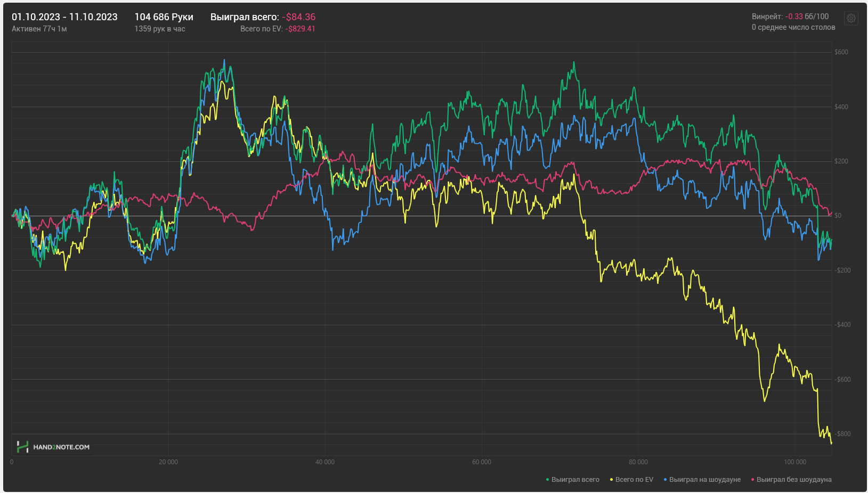This screenshot has width=868, height=493.
Task: Click the "0 среднее число столов" stat
Action: (793, 27)
